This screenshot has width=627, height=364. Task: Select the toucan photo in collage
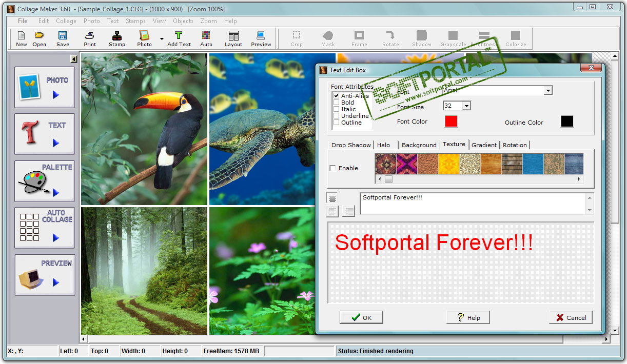[x=144, y=129]
